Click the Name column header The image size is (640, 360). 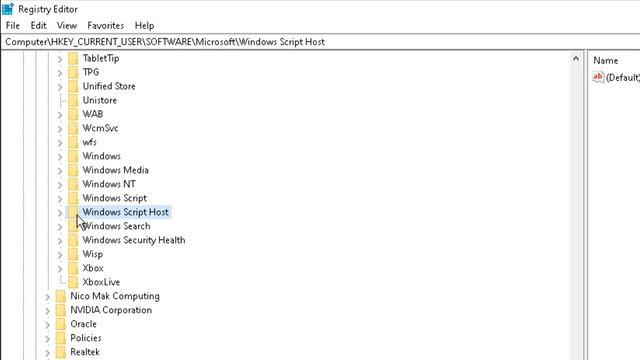(x=606, y=60)
